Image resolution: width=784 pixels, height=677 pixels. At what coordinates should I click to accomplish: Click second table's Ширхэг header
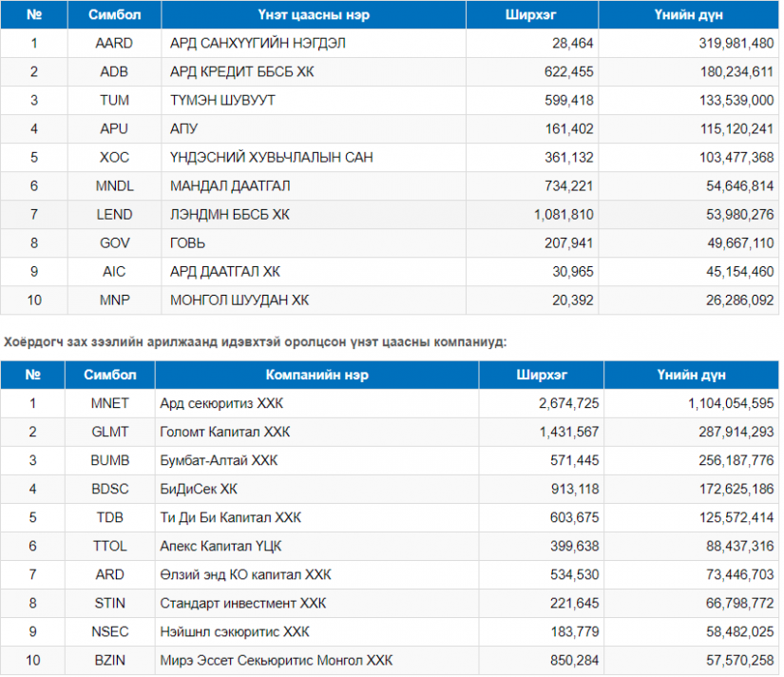click(542, 375)
